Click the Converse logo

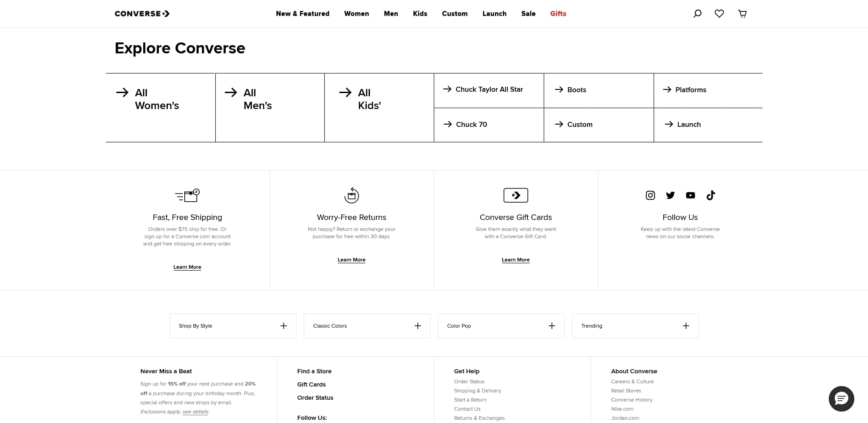(142, 14)
